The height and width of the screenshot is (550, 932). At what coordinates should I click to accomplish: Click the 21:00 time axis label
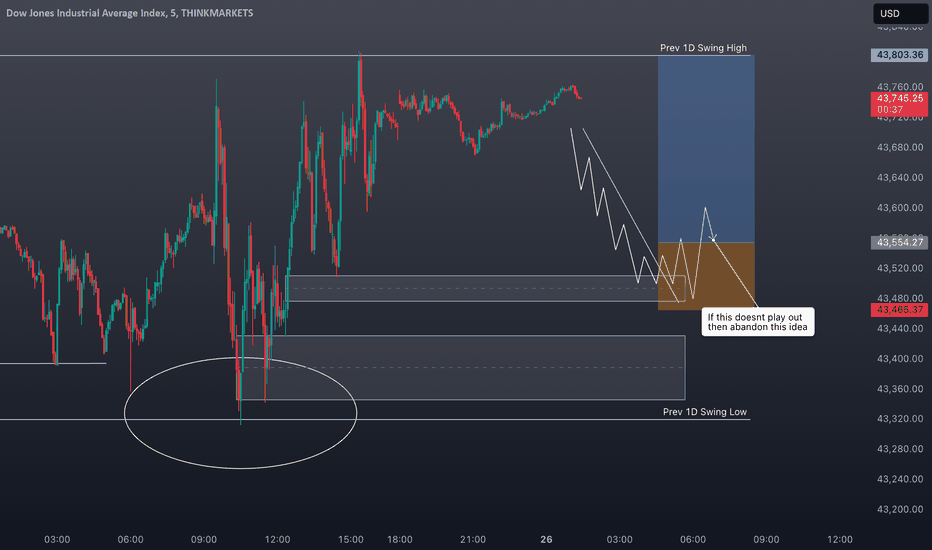click(x=473, y=539)
